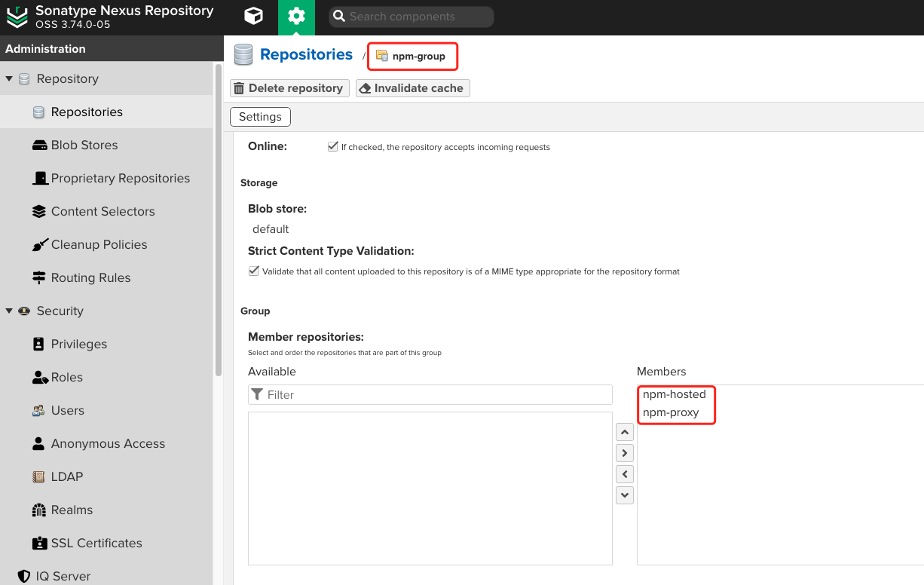Move member to top with up chevron

pos(625,433)
